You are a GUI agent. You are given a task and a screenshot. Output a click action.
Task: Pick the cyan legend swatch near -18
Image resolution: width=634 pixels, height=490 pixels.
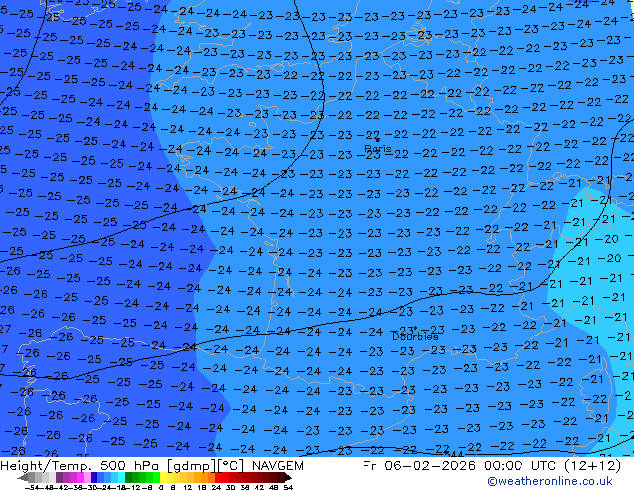[121, 477]
